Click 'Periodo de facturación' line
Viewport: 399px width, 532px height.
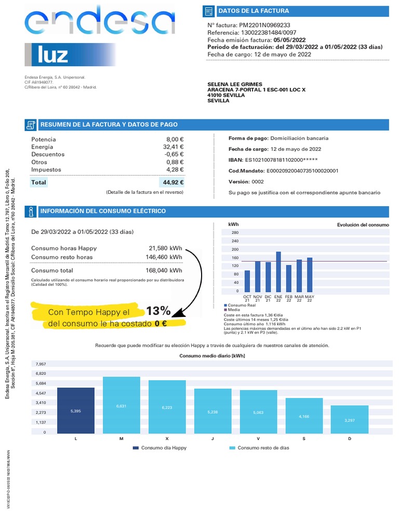click(x=295, y=47)
